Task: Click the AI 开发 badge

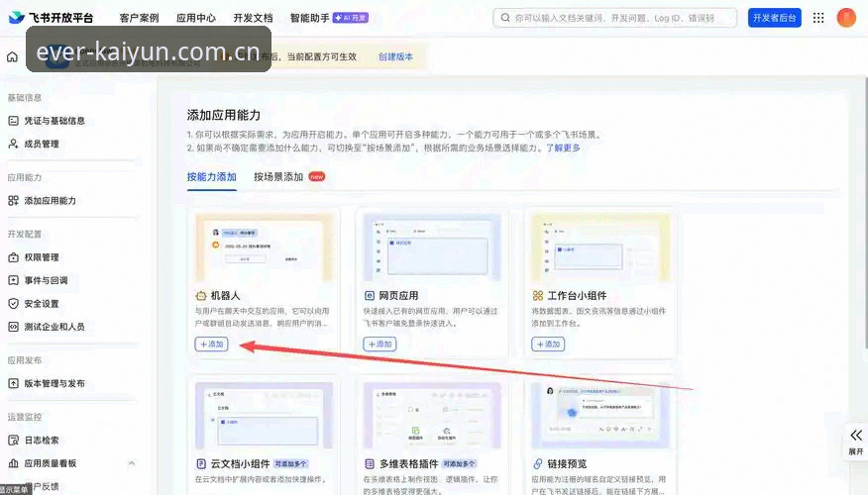Action: tap(351, 18)
